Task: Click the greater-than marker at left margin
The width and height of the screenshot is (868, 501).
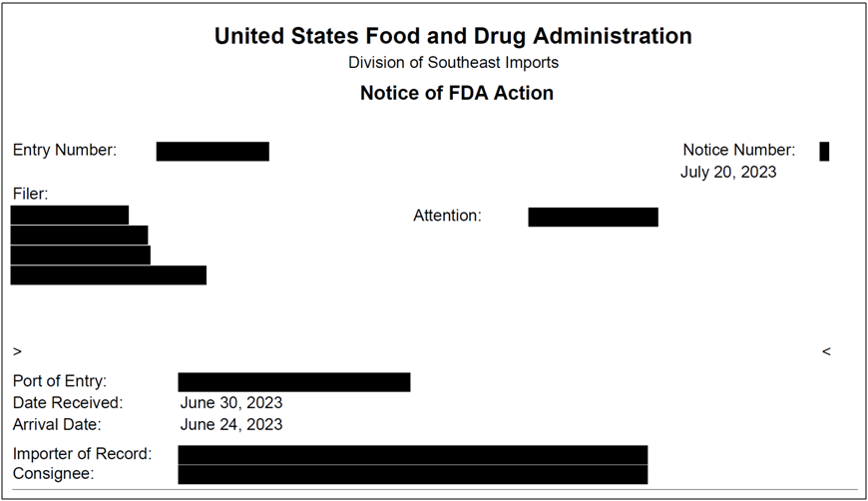Action: (x=18, y=351)
